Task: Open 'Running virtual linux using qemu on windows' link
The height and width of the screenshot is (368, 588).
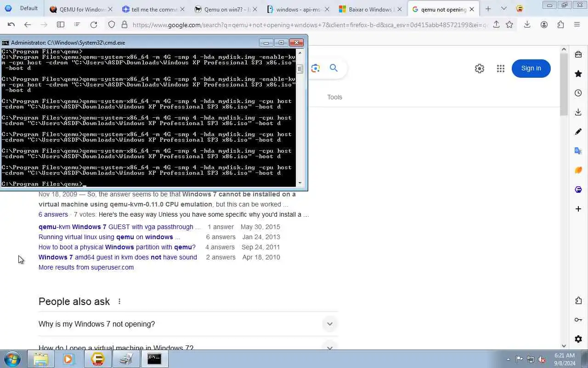Action: [x=109, y=237]
